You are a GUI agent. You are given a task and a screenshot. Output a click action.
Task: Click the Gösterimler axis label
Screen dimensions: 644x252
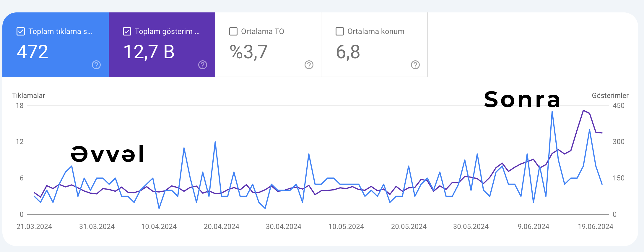coord(610,96)
